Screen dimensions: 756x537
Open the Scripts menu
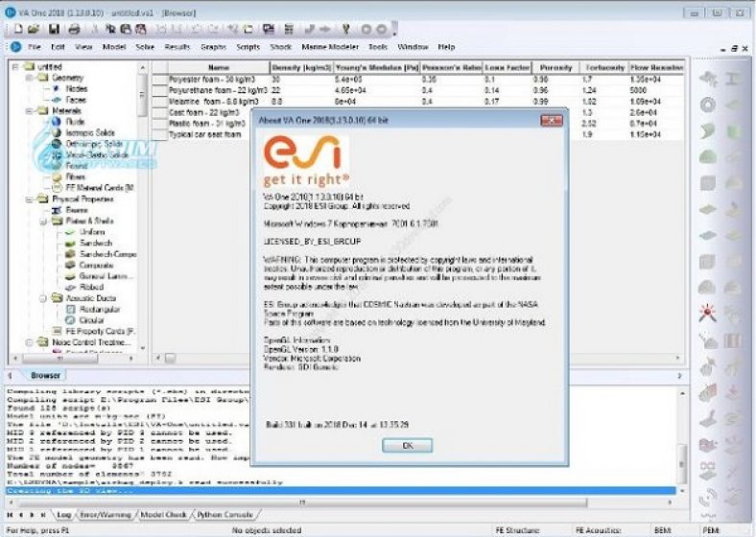point(248,47)
